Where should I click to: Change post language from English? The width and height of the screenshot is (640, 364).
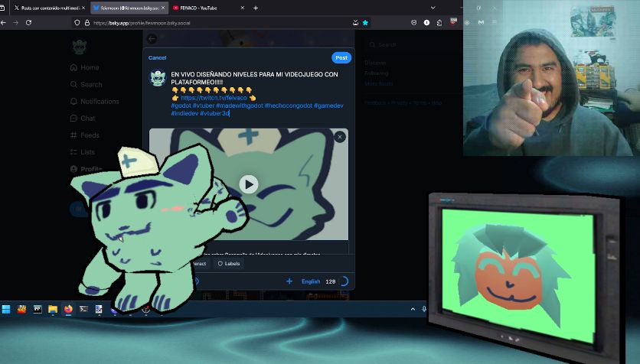311,281
